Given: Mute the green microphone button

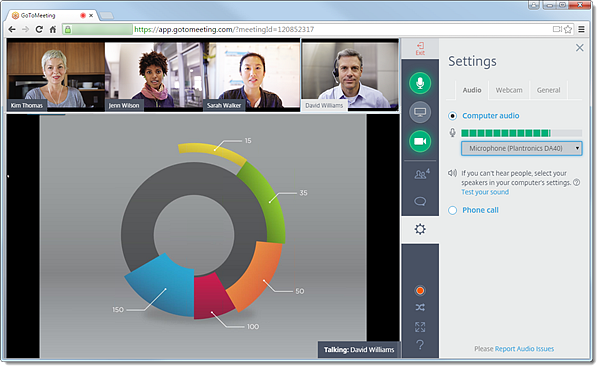Looking at the screenshot, I should point(420,83).
